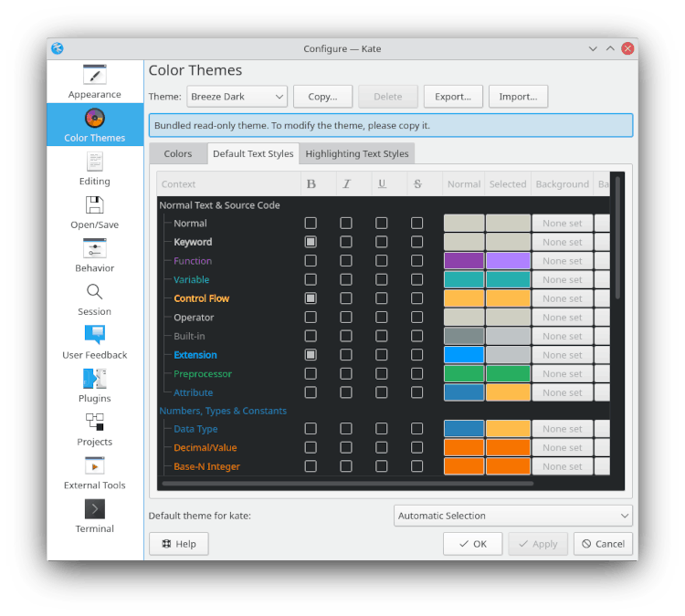The image size is (685, 616).
Task: Collapse the Normal Text & Source Code group
Action: click(x=219, y=205)
